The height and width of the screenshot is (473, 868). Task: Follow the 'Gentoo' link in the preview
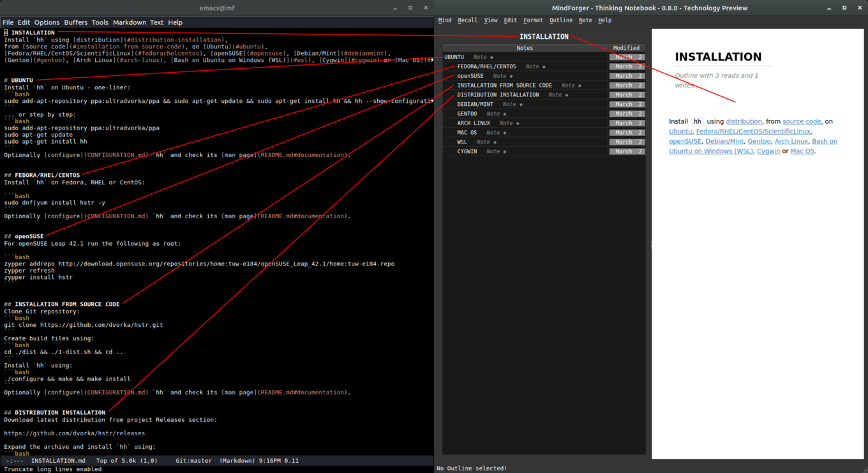[759, 142]
